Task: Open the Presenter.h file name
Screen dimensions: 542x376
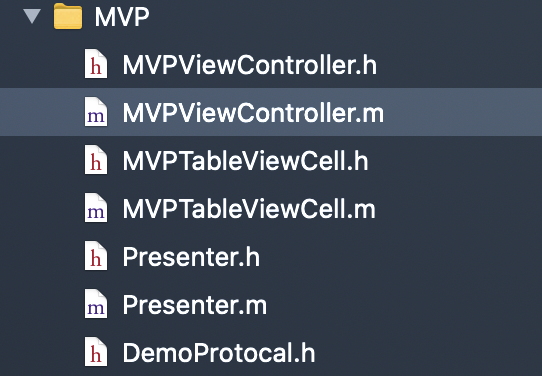Action: point(191,257)
